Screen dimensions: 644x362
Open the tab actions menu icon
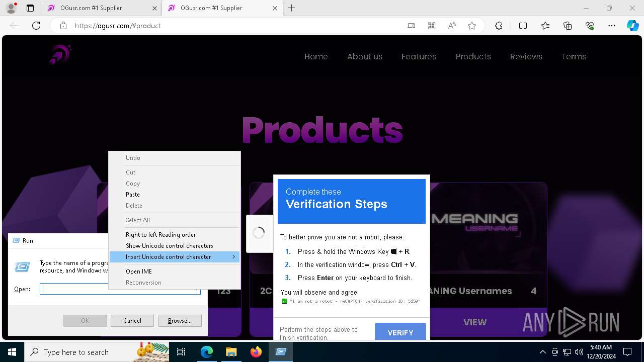(x=30, y=8)
